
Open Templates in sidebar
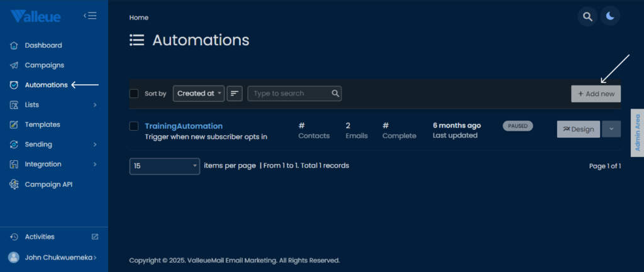tap(42, 125)
